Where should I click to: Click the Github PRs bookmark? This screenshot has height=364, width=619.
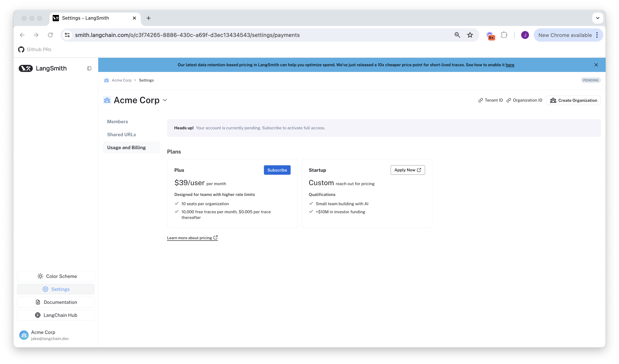[35, 49]
